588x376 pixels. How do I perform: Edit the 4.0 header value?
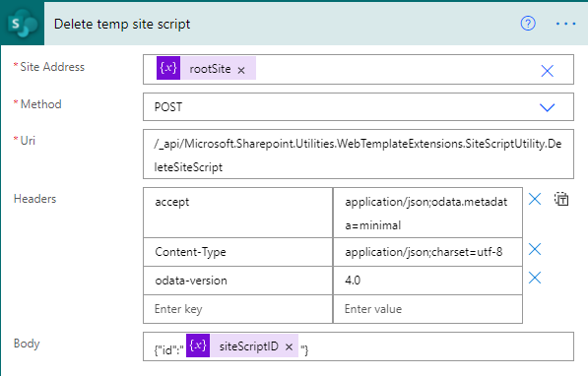click(427, 281)
